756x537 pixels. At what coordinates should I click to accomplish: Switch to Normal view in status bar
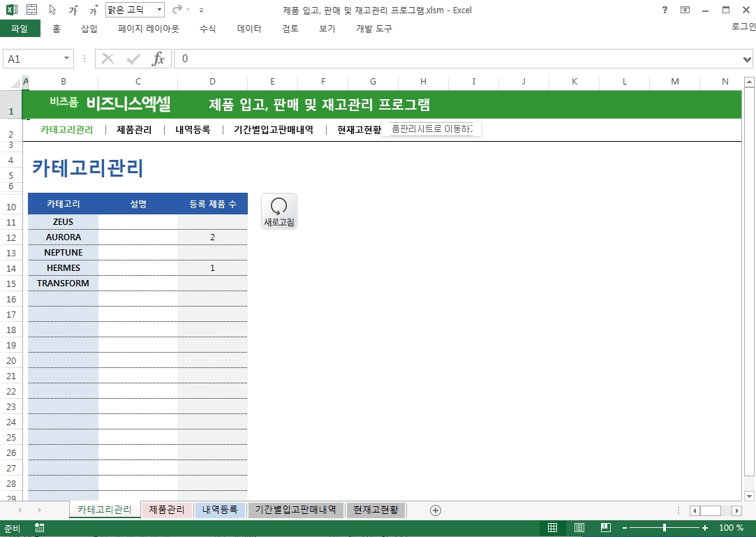pos(552,528)
